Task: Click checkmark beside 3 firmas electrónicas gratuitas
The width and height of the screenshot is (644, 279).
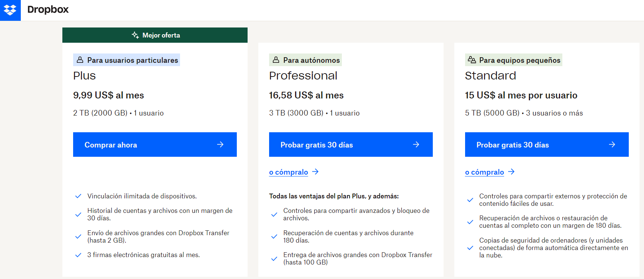Action: pos(78,255)
